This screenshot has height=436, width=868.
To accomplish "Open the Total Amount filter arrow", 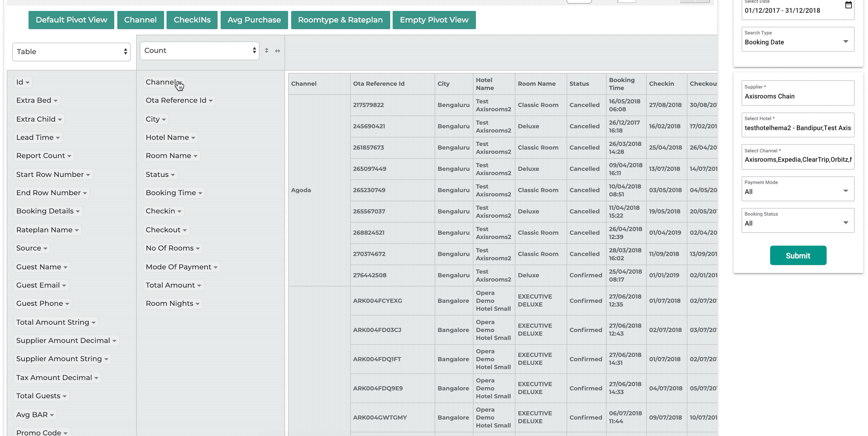I will pyautogui.click(x=199, y=285).
